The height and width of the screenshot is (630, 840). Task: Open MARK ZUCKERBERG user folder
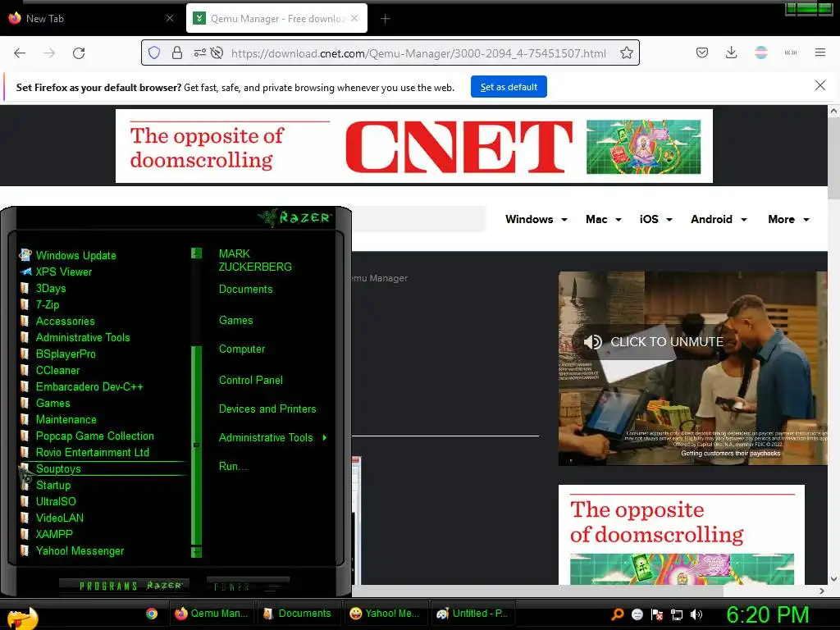click(x=255, y=260)
